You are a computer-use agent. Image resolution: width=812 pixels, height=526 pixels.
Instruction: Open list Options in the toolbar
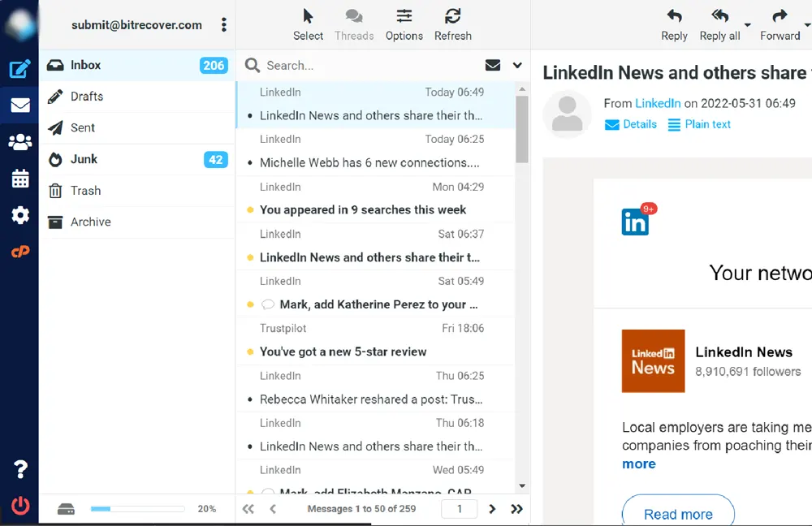coord(404,25)
